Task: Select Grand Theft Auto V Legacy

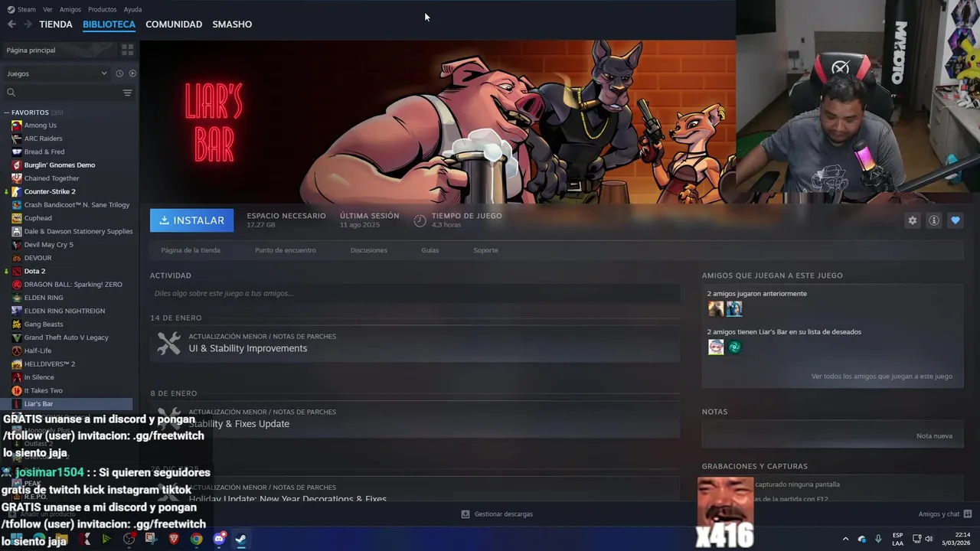Action: pos(66,337)
